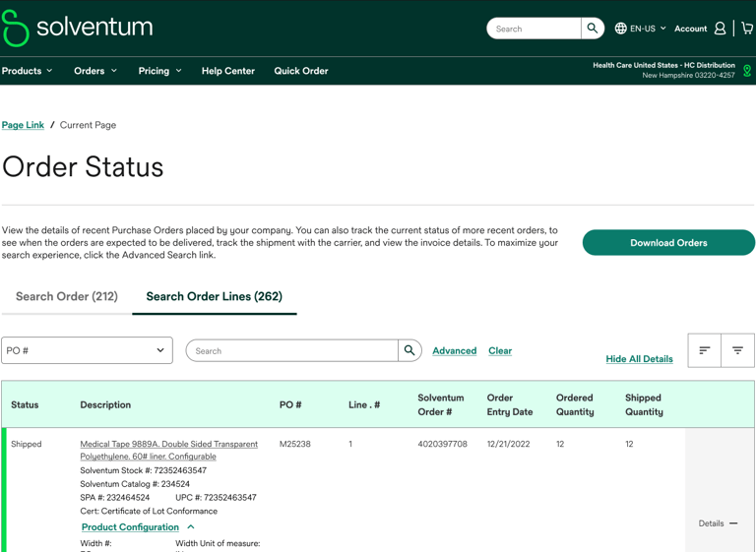Click the Ordered Quantity column header
Image resolution: width=756 pixels, height=552 pixels.
pos(575,405)
